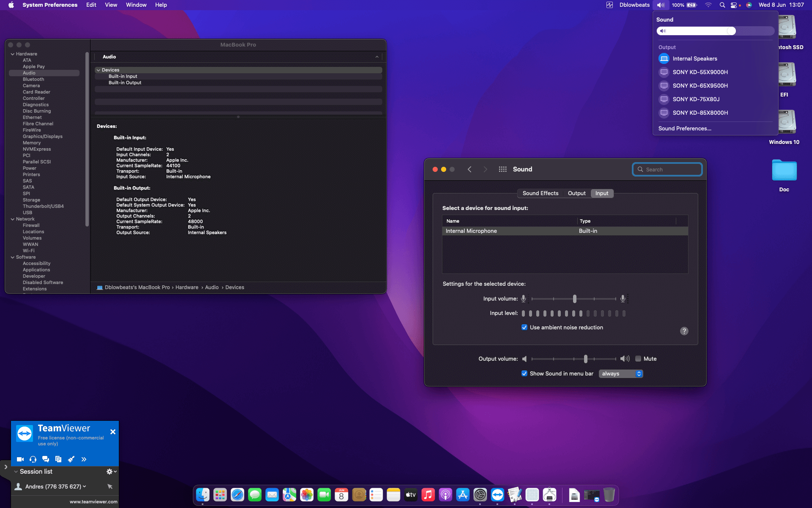The image size is (812, 508).
Task: Click the Session list gear icon
Action: [x=109, y=471]
